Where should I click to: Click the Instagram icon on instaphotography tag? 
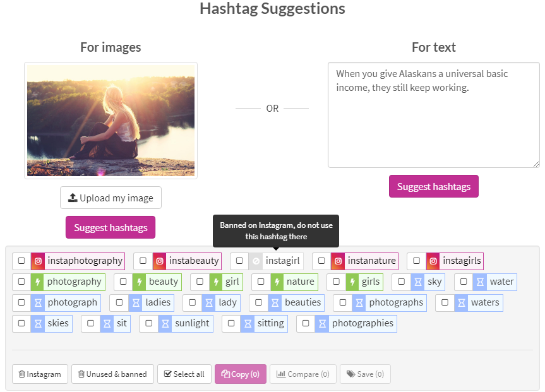tap(38, 261)
